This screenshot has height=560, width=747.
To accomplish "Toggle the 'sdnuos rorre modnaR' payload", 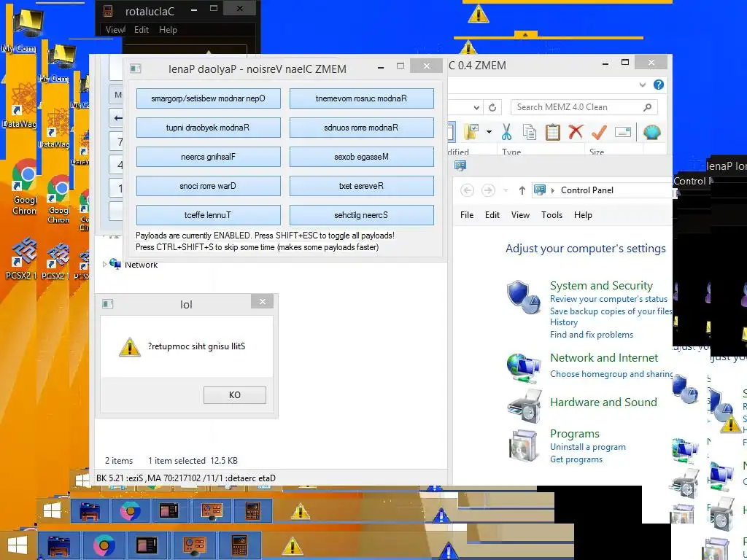I will [362, 128].
